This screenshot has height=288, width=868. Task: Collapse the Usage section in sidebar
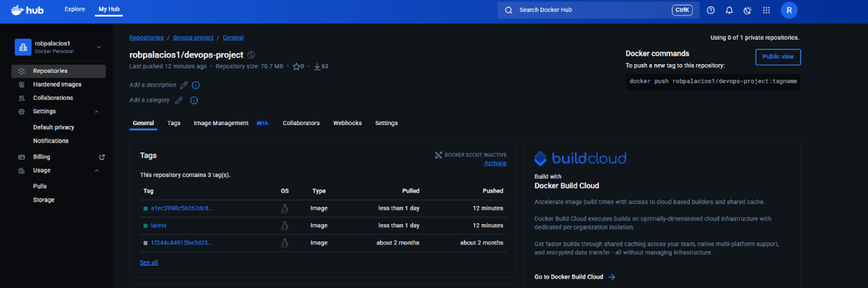pyautogui.click(x=97, y=170)
